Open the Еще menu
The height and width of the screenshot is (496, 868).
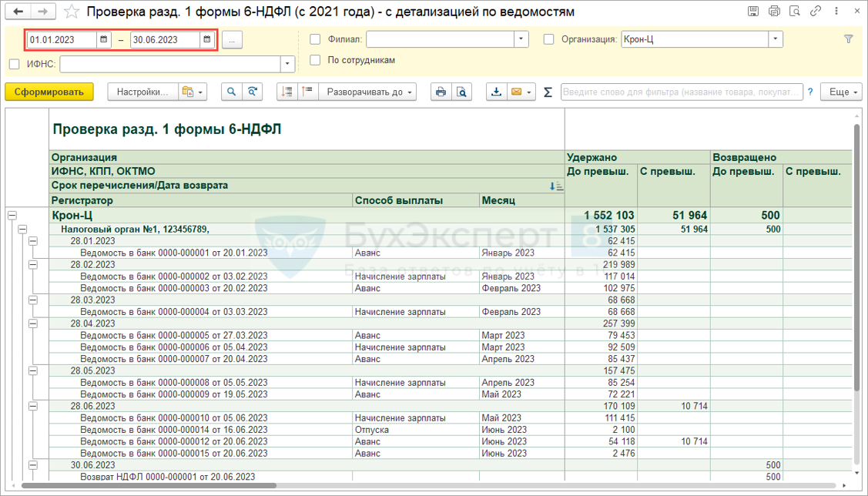tap(840, 92)
